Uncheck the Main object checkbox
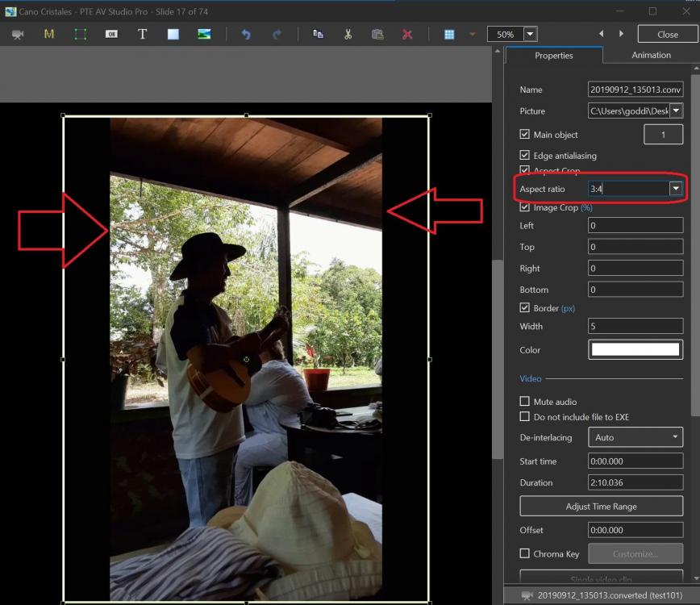The height and width of the screenshot is (605, 700). (x=525, y=135)
